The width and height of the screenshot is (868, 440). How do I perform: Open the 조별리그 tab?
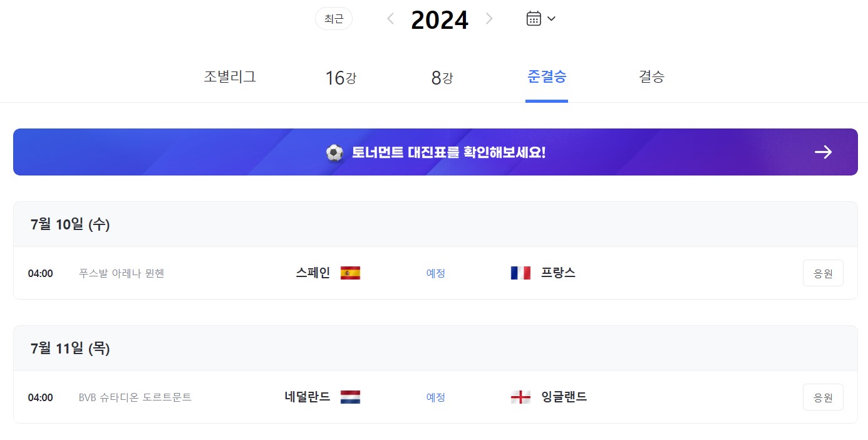pyautogui.click(x=229, y=76)
